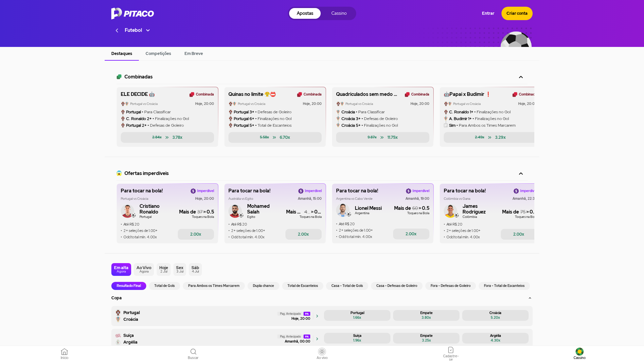The width and height of the screenshot is (644, 362).
Task: Click James Rodríguez's player avatar
Action: [x=450, y=211]
